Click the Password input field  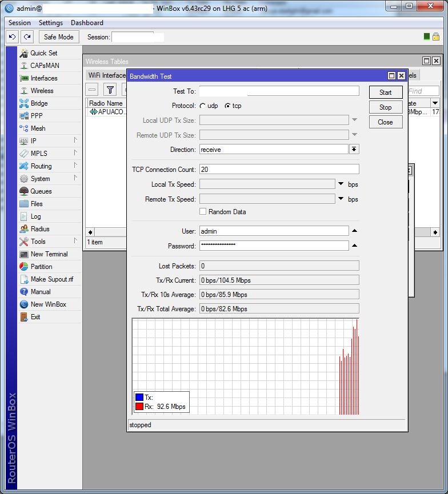(x=274, y=246)
